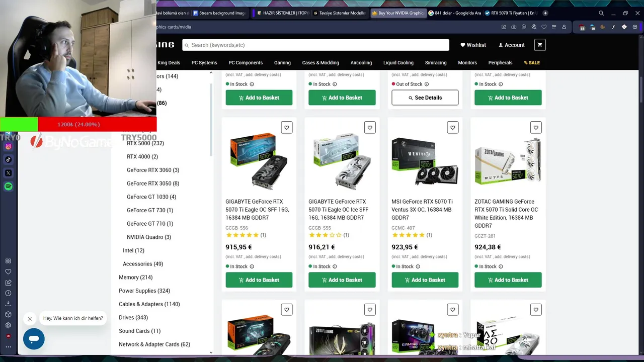Toggle wishlist heart on MSI Gaming Trio card

[x=453, y=310]
